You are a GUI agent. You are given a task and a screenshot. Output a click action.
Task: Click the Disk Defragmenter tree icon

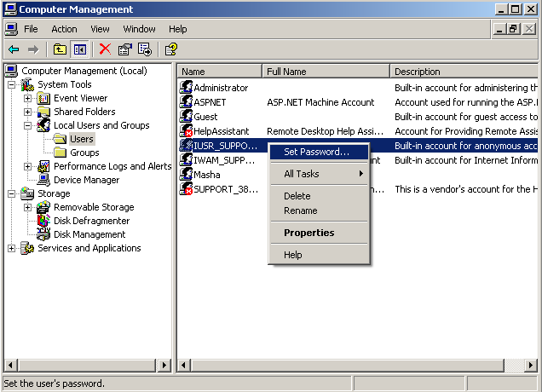[43, 221]
